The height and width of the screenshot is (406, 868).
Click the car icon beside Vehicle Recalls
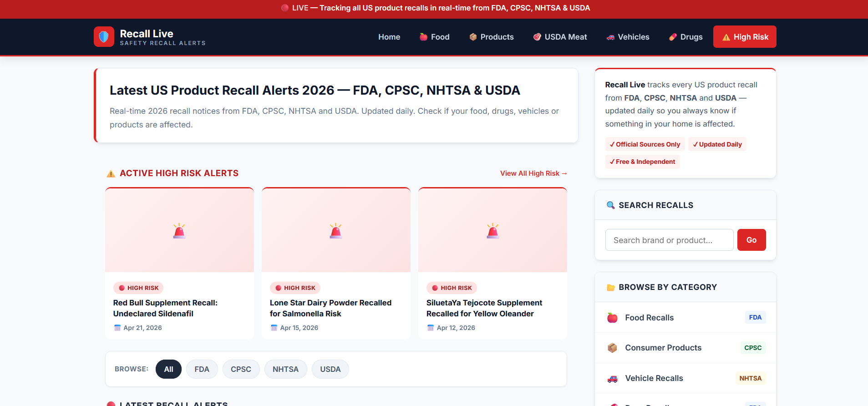pyautogui.click(x=612, y=378)
